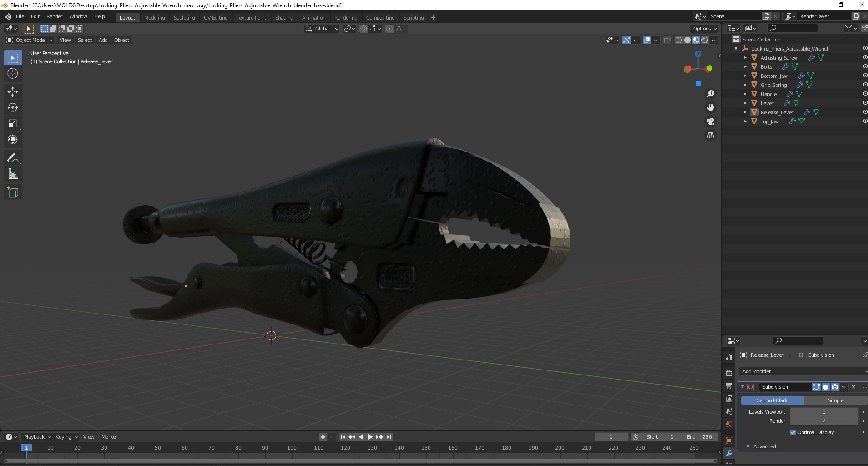Screen dimensions: 868x466
Task: Open the Render properties tab
Action: [x=729, y=373]
